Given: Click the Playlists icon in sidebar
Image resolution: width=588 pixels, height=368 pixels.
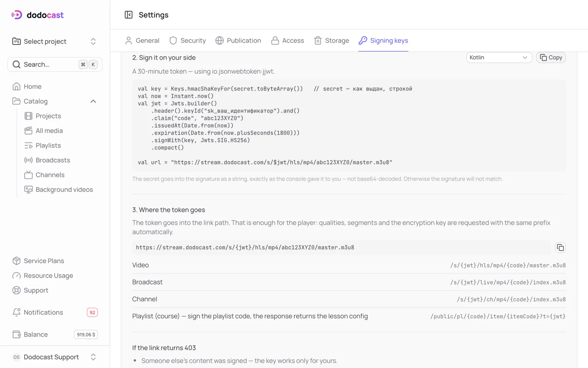Looking at the screenshot, I should click(x=28, y=145).
